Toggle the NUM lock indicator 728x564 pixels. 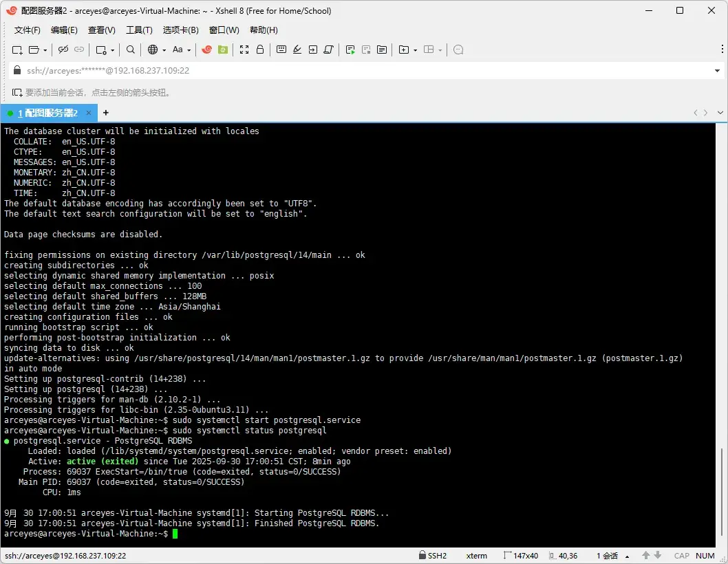click(x=705, y=555)
